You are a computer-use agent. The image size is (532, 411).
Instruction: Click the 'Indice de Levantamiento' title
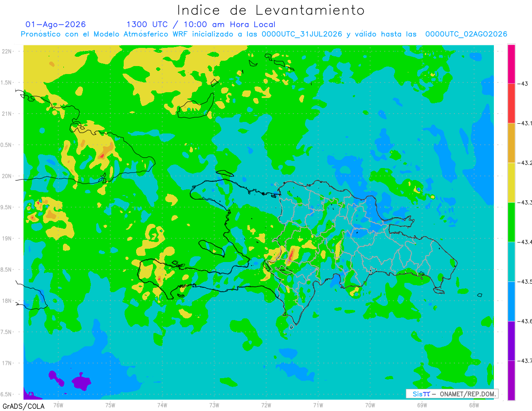[271, 10]
